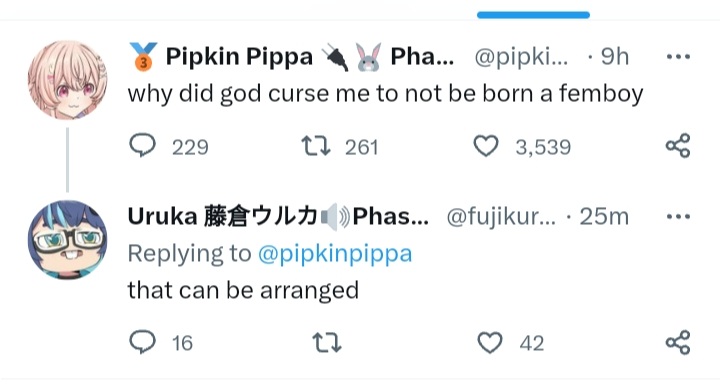Click the @pipkinpippa mention link
Image resolution: width=720 pixels, height=385 pixels.
coord(335,254)
